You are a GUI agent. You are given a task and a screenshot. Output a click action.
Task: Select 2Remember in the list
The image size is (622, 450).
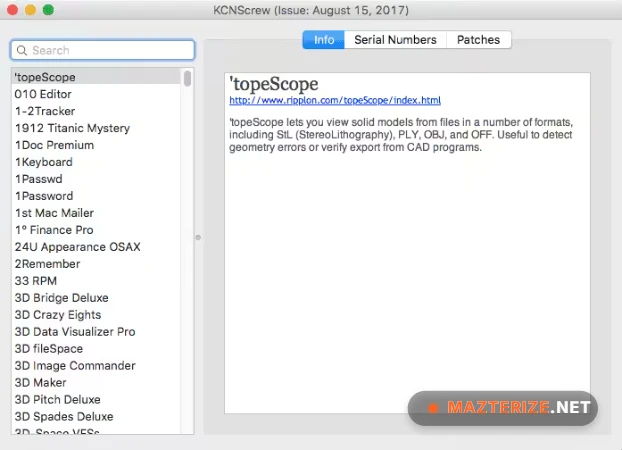point(96,264)
